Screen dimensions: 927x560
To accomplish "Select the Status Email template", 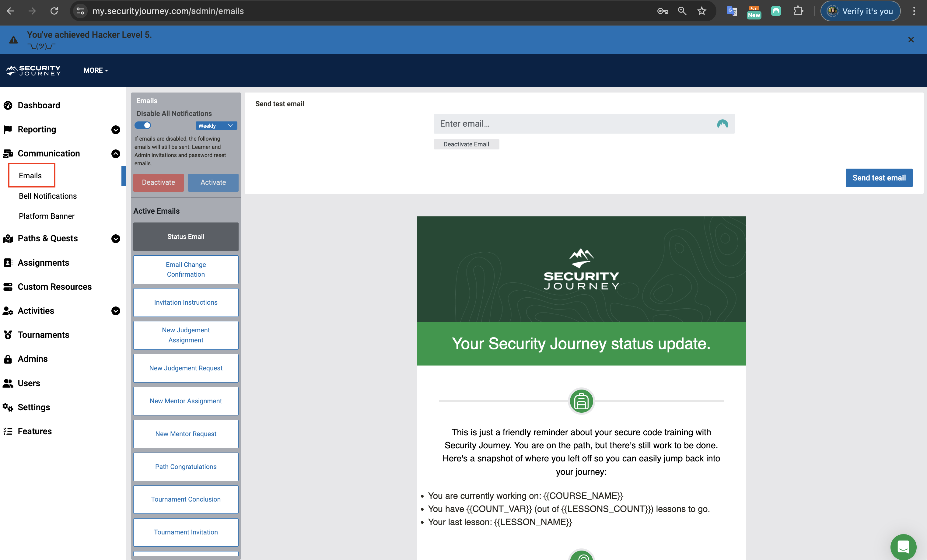I will coord(186,236).
